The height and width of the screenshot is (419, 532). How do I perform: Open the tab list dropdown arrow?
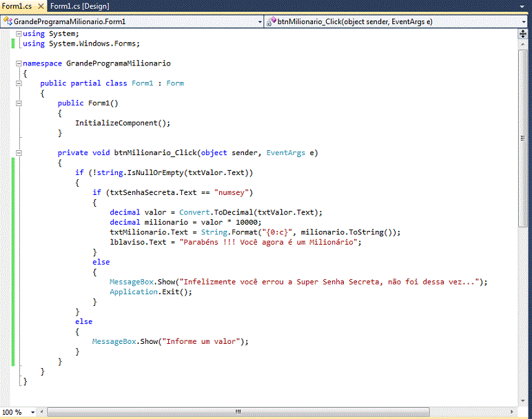[x=522, y=7]
